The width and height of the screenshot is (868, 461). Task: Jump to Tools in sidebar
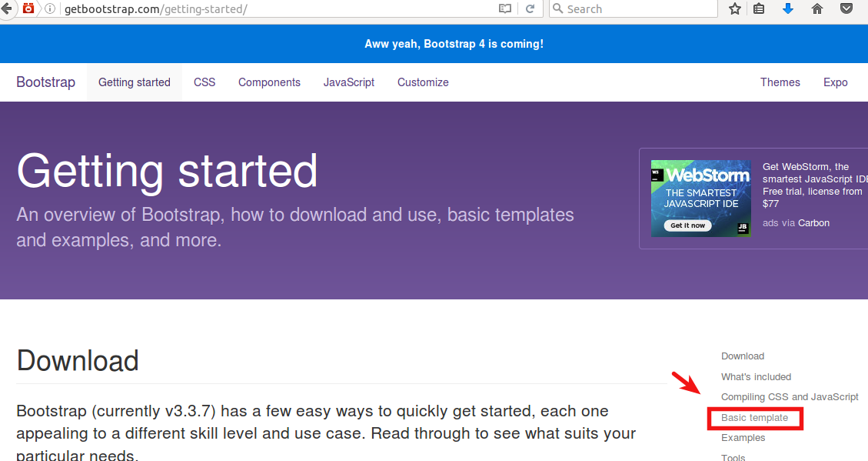coord(733,457)
